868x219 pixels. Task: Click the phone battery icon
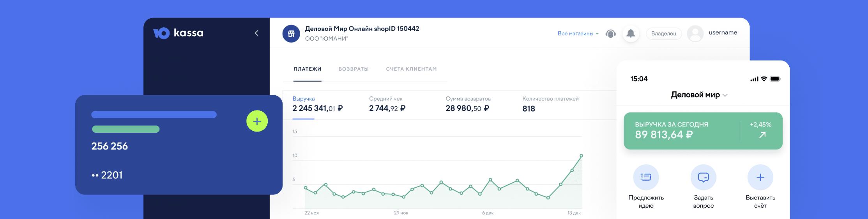coord(775,79)
